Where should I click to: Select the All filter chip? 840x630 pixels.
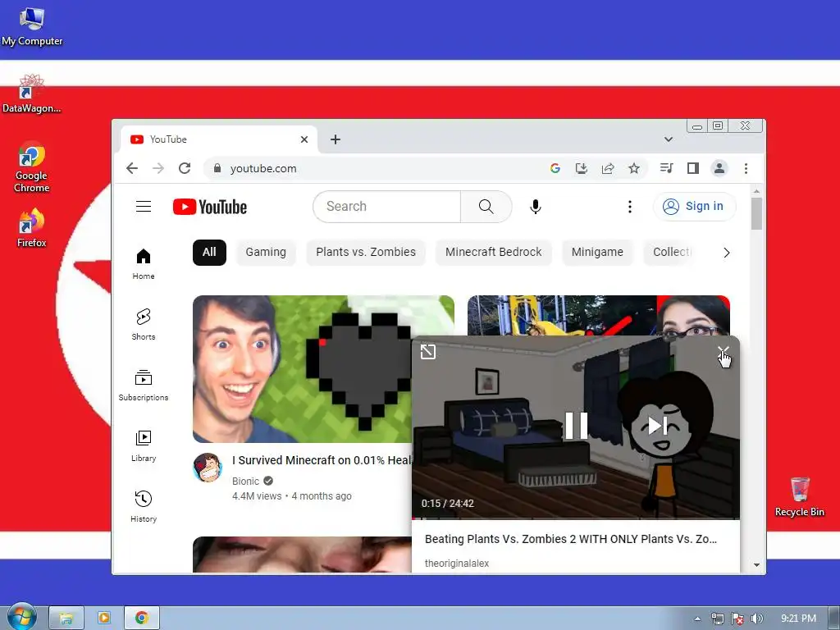pos(209,253)
